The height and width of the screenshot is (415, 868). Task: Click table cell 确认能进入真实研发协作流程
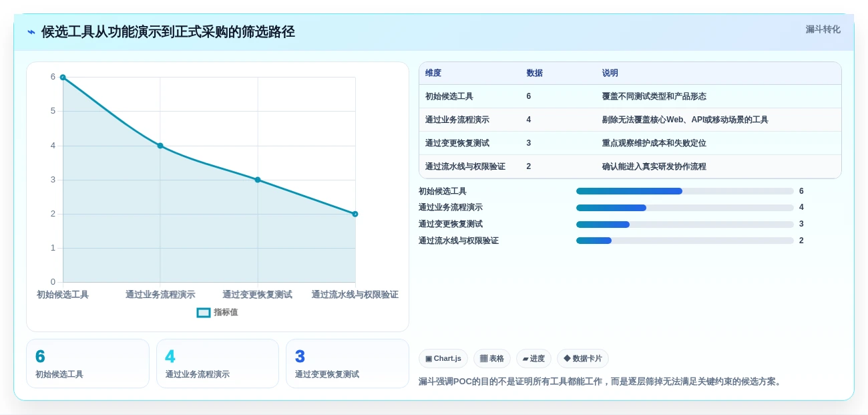tap(654, 167)
